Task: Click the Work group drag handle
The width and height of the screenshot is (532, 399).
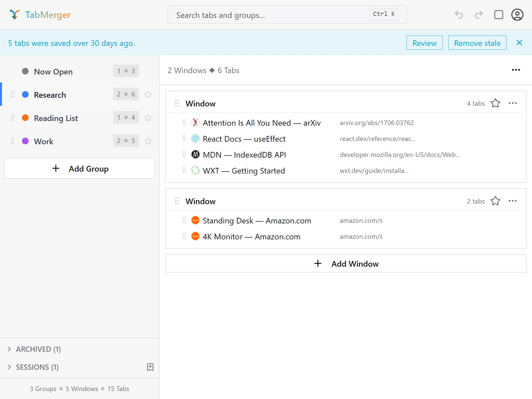Action: point(13,141)
